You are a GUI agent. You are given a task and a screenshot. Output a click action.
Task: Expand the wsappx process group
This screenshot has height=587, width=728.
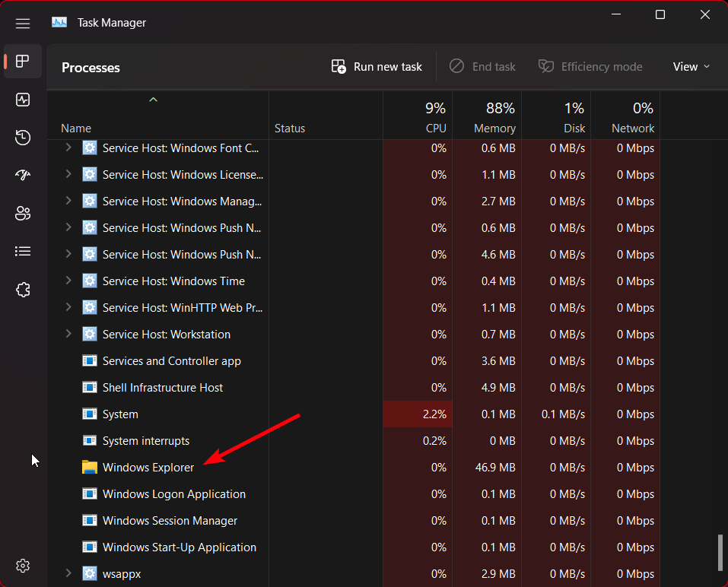coord(68,573)
